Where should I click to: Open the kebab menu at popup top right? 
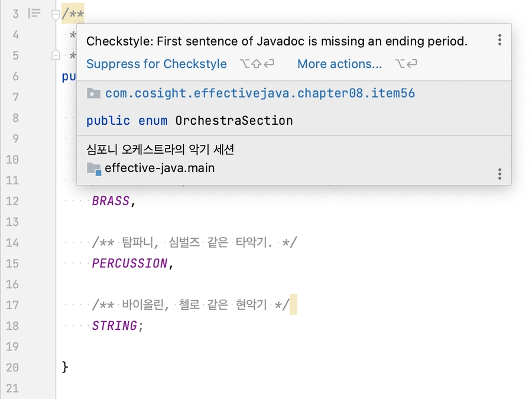tap(499, 40)
